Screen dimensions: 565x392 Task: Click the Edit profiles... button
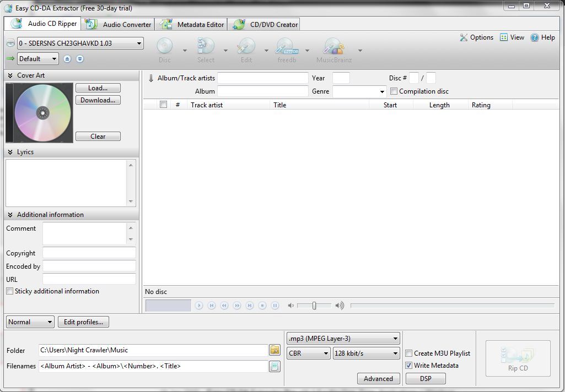coord(84,322)
